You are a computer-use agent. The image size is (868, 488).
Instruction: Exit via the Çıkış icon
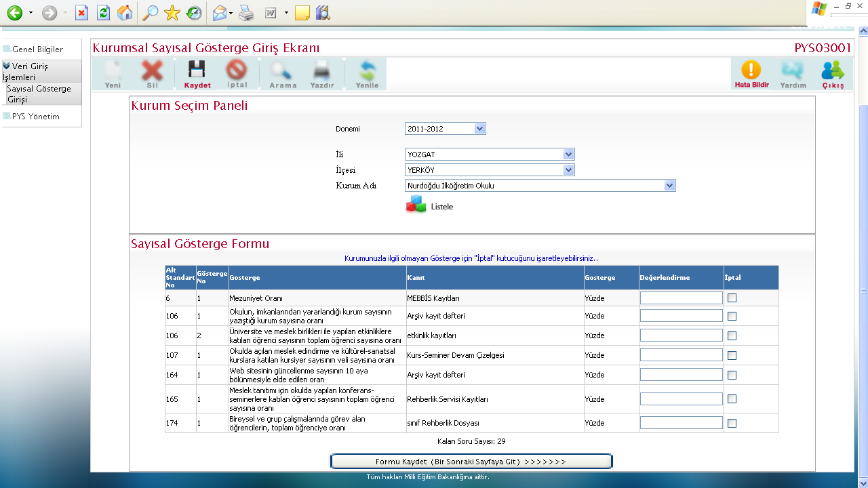coord(833,74)
